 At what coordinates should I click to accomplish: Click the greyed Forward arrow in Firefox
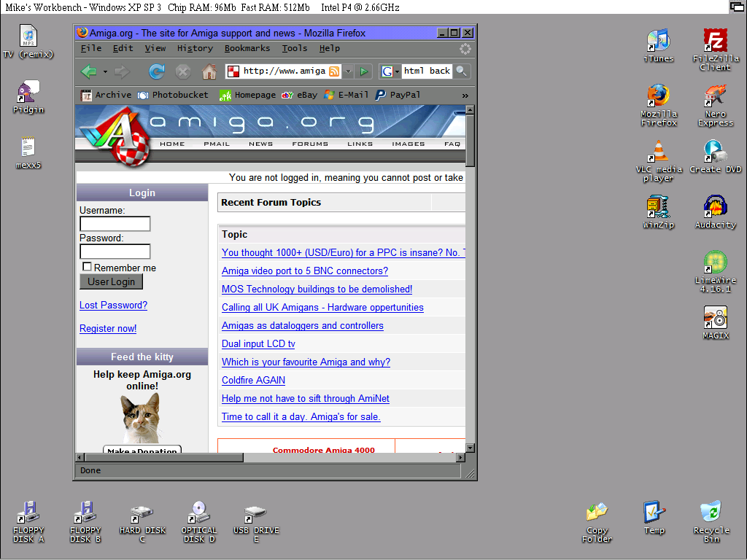coord(122,71)
